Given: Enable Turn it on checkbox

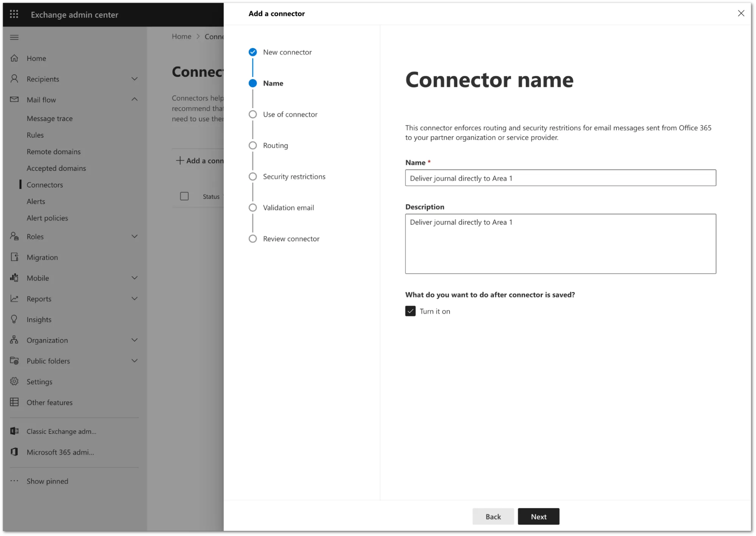Looking at the screenshot, I should click(x=410, y=311).
